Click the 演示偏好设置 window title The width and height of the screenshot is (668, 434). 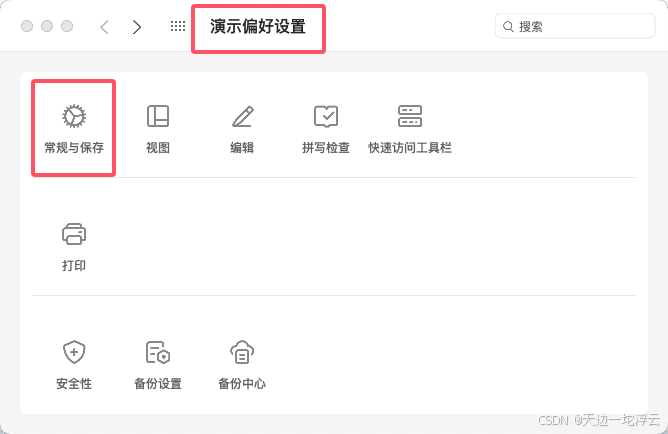click(x=258, y=26)
